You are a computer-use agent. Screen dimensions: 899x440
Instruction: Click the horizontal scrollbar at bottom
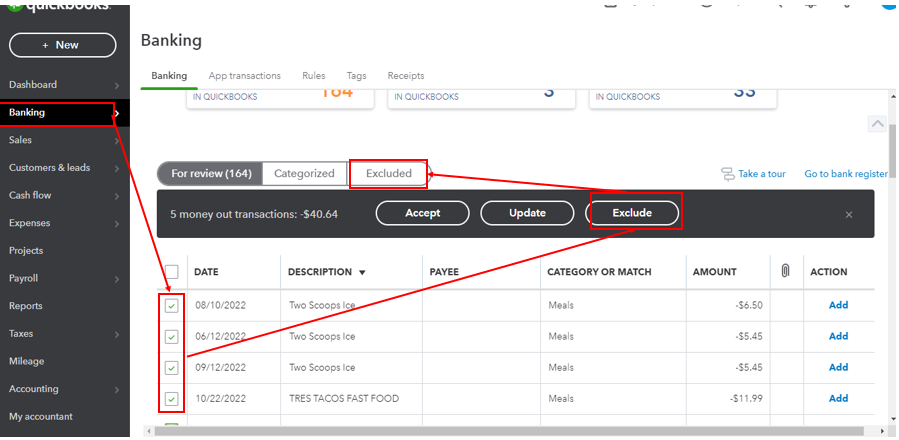pos(508,431)
